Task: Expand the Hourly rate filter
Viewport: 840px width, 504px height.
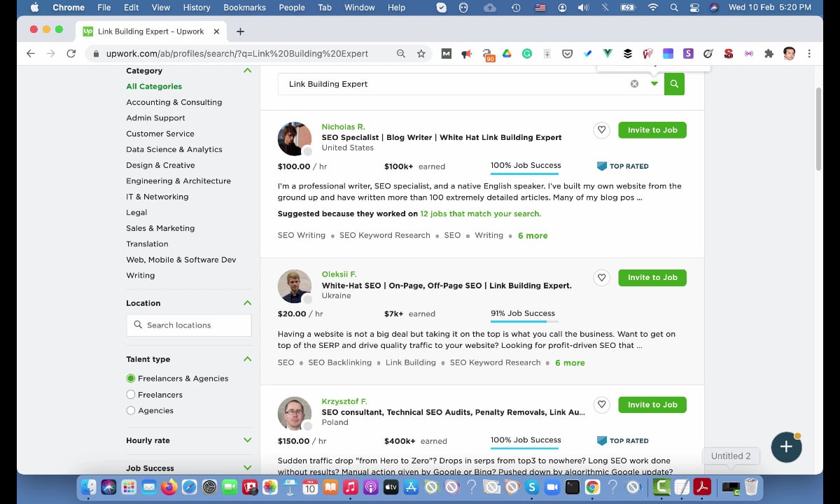Action: pos(247,440)
